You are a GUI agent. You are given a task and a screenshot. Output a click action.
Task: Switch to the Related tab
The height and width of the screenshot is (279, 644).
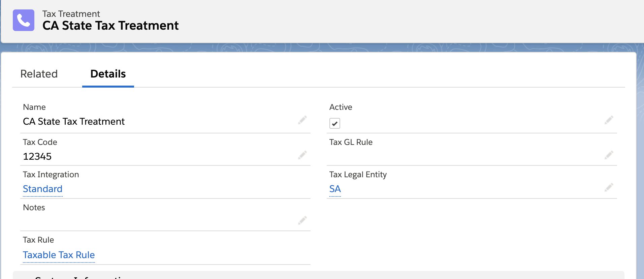(39, 74)
